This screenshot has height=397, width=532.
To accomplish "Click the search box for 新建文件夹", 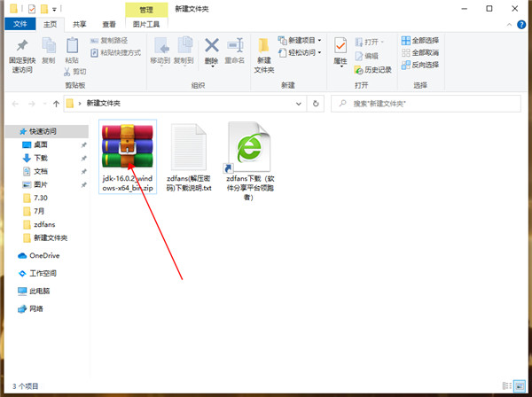I will click(426, 104).
